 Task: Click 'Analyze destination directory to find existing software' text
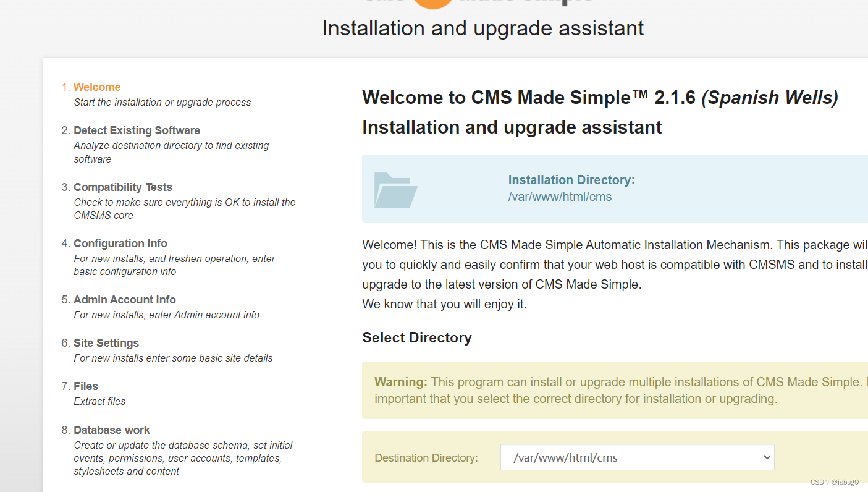[x=171, y=152]
